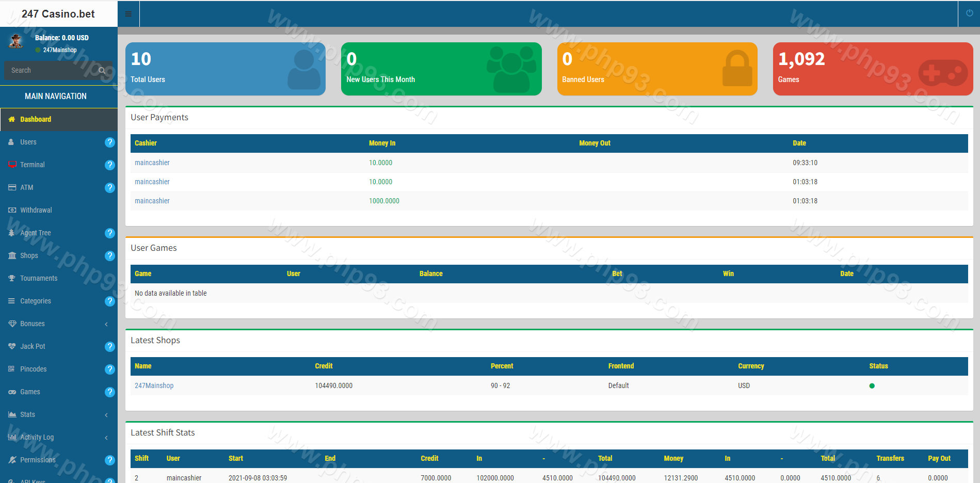Click the help icon next to Users
This screenshot has width=980, height=483.
click(x=109, y=142)
